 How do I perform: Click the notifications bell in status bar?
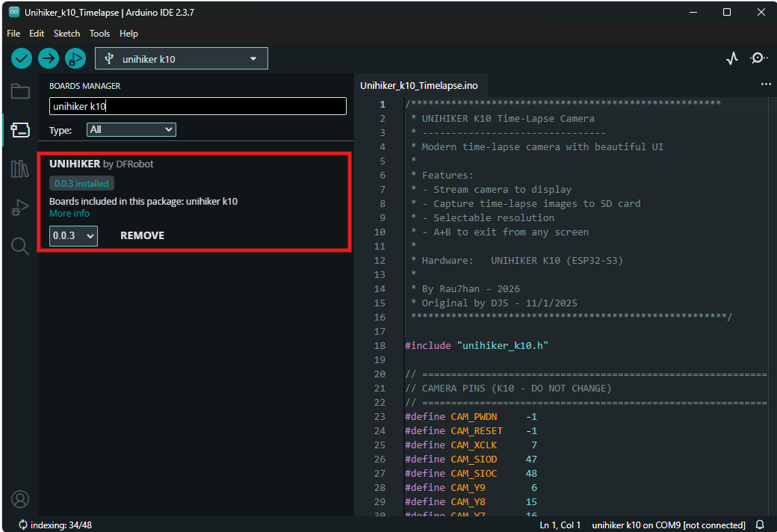click(760, 525)
